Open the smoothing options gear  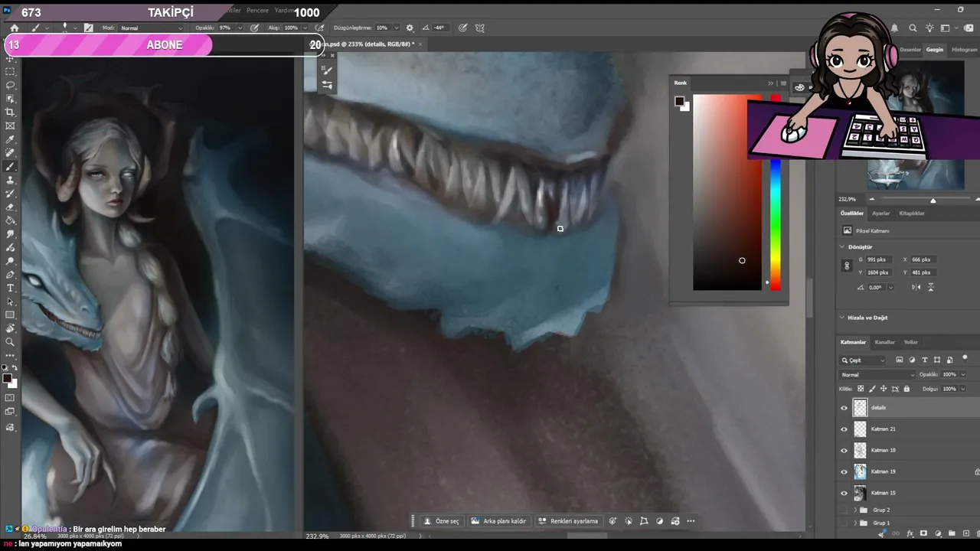tap(410, 28)
